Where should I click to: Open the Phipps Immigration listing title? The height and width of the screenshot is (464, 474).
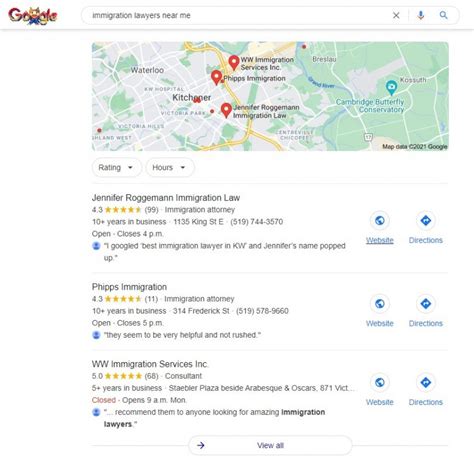tap(129, 287)
